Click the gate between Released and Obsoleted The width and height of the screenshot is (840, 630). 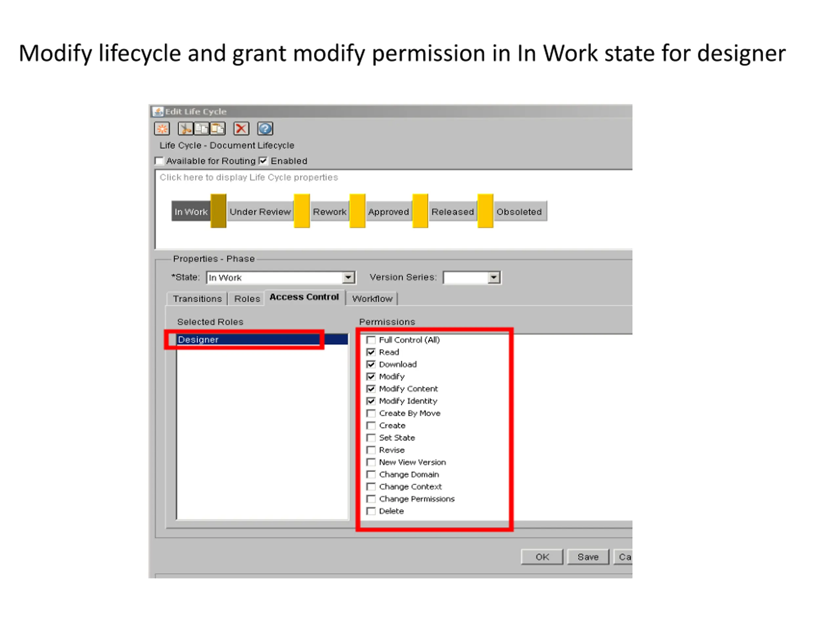click(485, 211)
